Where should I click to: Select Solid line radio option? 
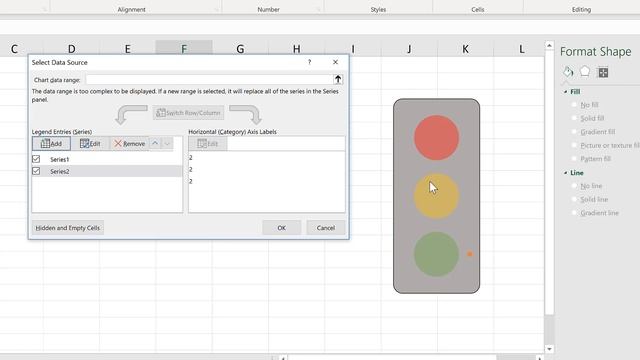point(574,199)
